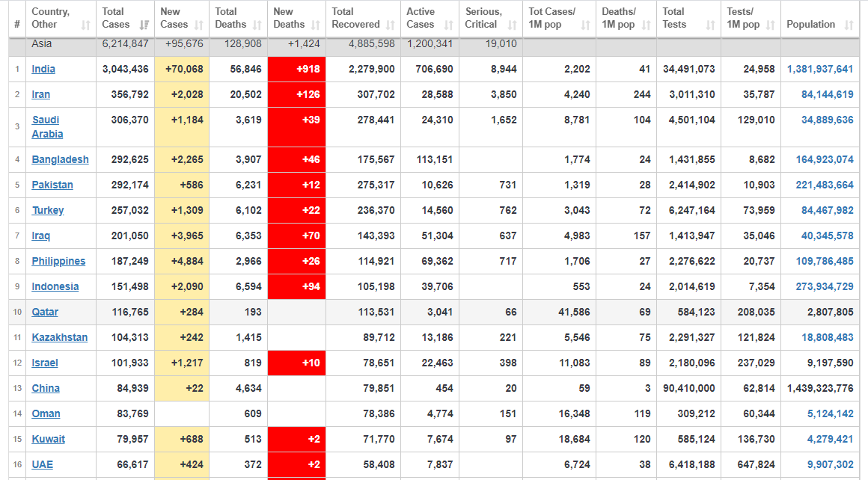Open the Kazakhstan country link
Screen dimensions: 868x480
pos(59,338)
